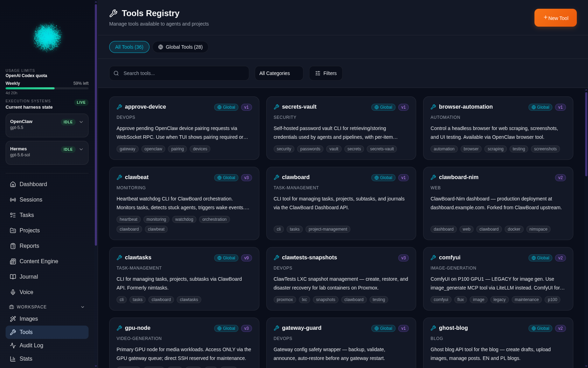Click the 'orchestration' tag on clawbeat
The image size is (588, 368).
tap(214, 219)
